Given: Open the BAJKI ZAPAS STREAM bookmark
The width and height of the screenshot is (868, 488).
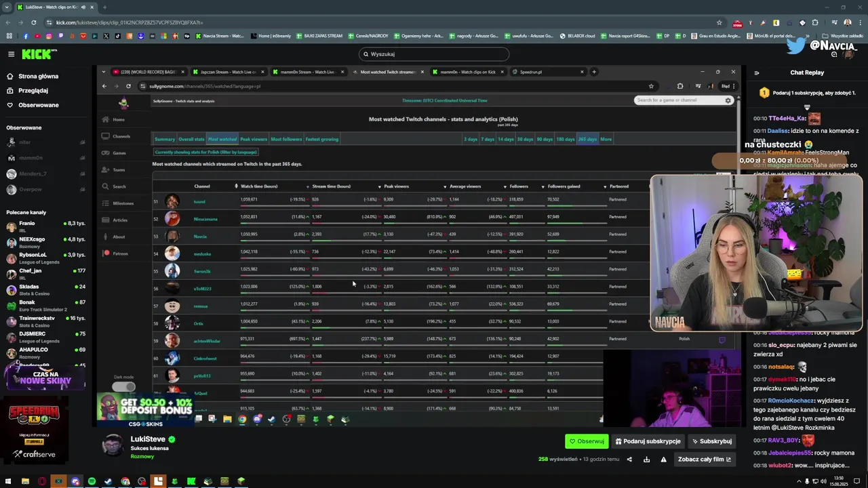Looking at the screenshot, I should (319, 36).
